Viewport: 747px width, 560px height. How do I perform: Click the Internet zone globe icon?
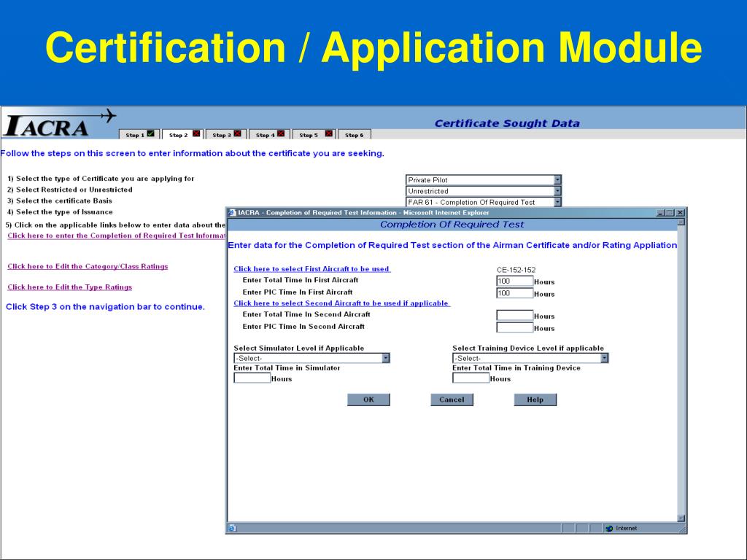tap(609, 528)
